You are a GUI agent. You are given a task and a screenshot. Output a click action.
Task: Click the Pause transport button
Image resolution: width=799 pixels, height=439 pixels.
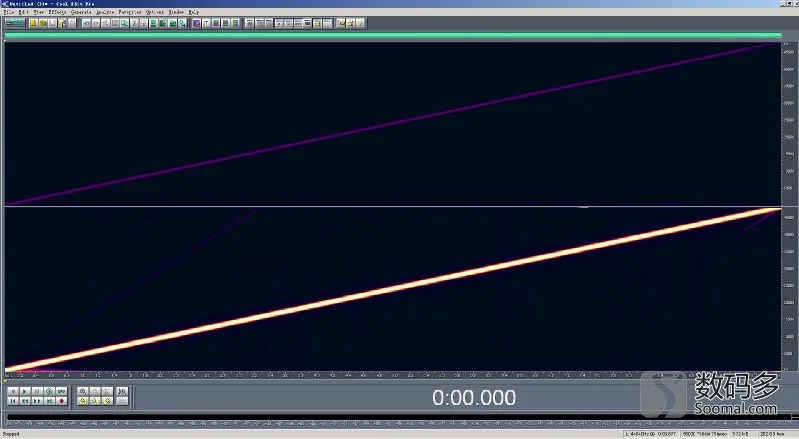(37, 391)
